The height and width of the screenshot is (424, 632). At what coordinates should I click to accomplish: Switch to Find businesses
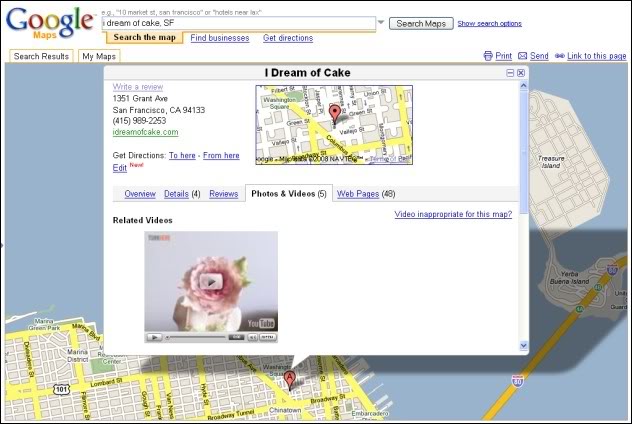[220, 38]
